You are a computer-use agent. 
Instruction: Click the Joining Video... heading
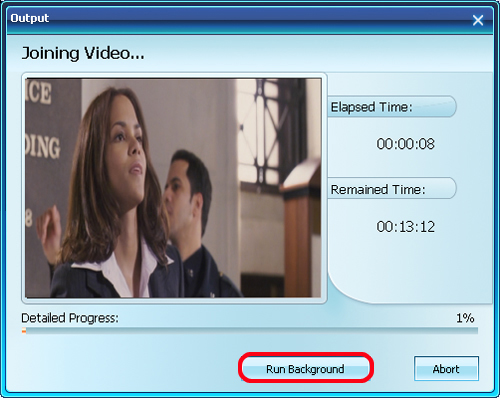tap(83, 53)
